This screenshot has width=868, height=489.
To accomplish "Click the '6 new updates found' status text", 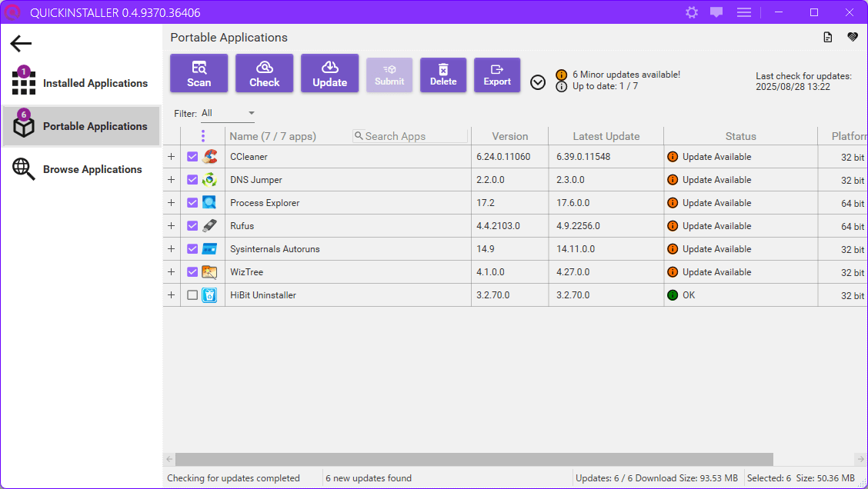I will pos(369,478).
